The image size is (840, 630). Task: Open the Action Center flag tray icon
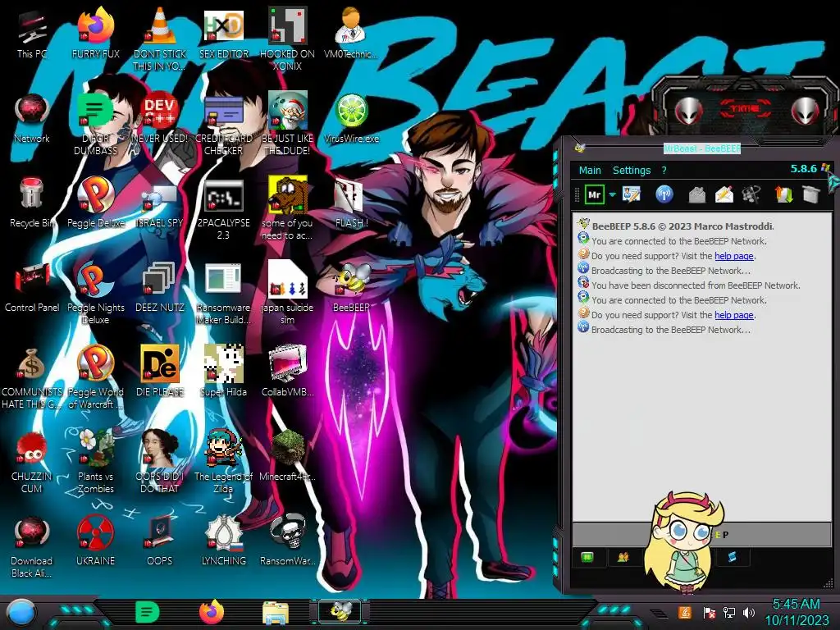(710, 612)
